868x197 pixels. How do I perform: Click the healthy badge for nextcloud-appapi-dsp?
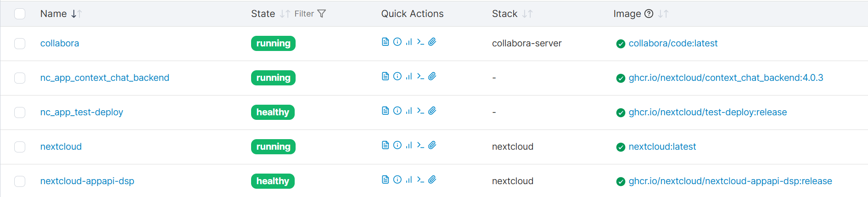273,181
